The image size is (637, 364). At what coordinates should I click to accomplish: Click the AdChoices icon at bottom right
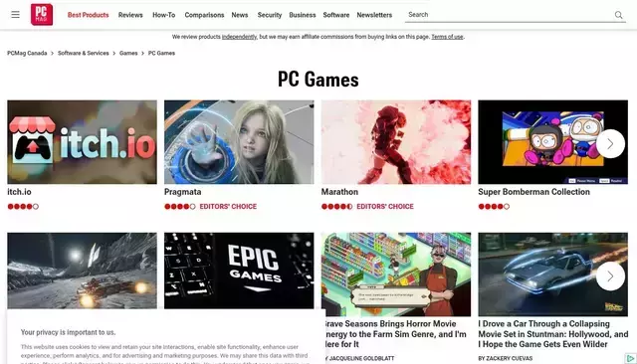point(630,358)
